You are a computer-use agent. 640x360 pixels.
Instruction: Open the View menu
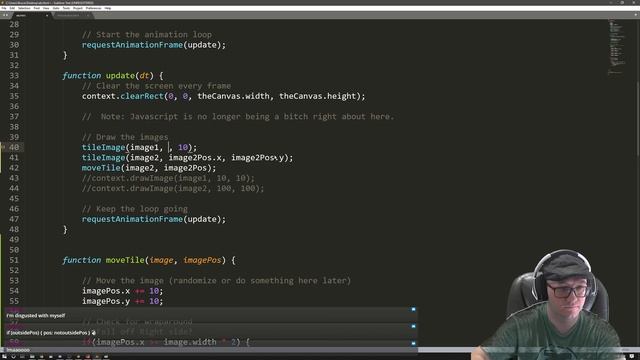(x=46, y=8)
